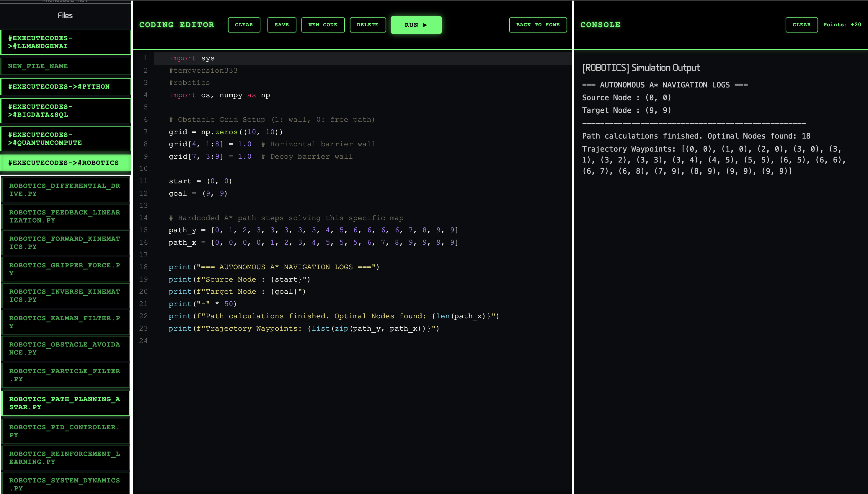The width and height of the screenshot is (868, 494).
Task: Expand #EXECUTECODES->#PYTHON folder
Action: [x=66, y=87]
